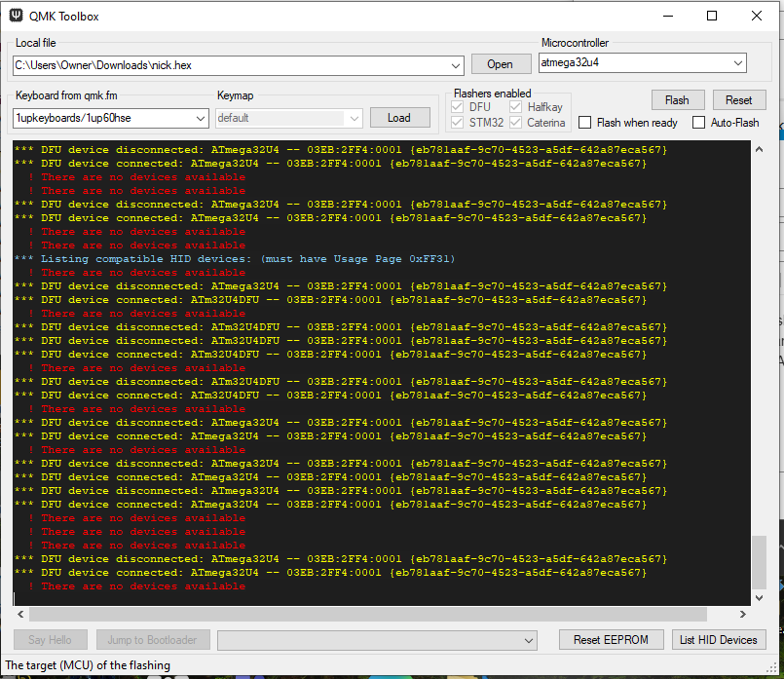Expand the HID device dropdown at bottom
This screenshot has width=784, height=679.
(x=529, y=640)
